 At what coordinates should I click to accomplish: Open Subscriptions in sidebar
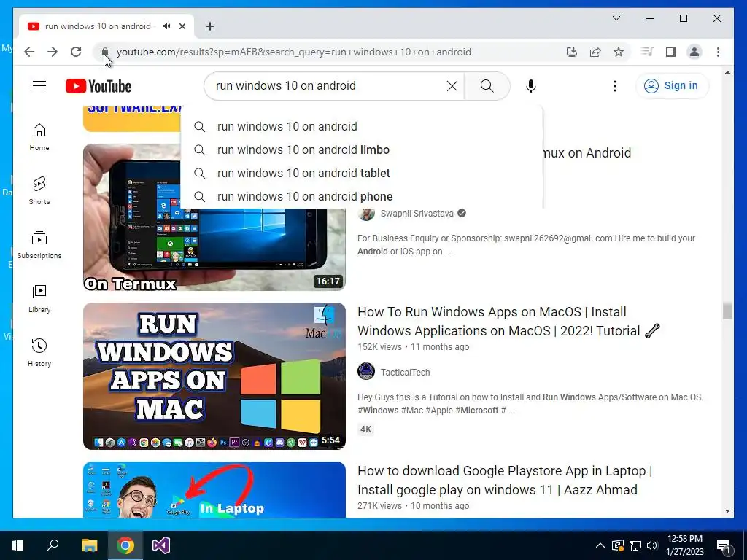coord(39,245)
